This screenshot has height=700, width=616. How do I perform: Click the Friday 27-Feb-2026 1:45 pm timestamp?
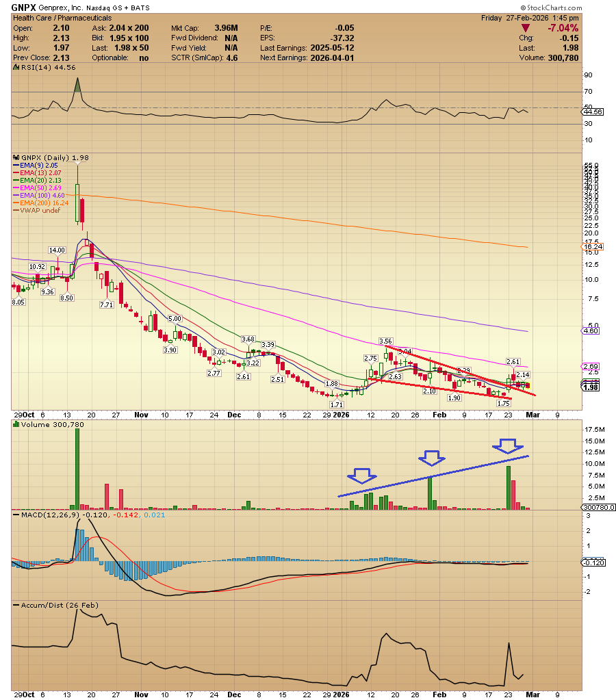point(530,18)
